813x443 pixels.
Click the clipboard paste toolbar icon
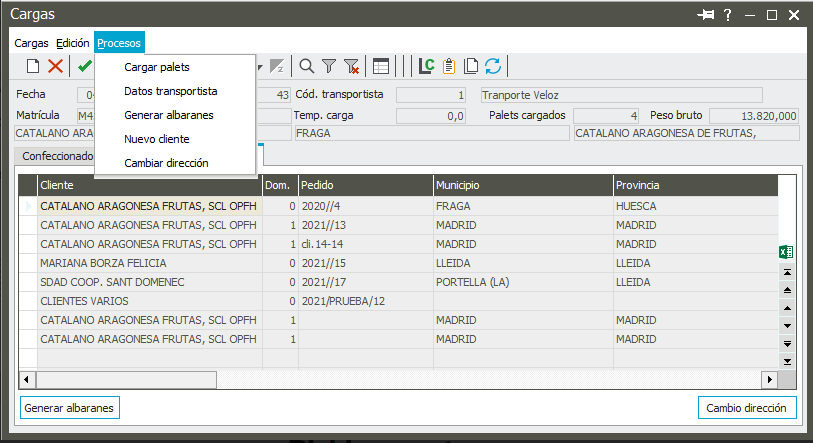449,67
